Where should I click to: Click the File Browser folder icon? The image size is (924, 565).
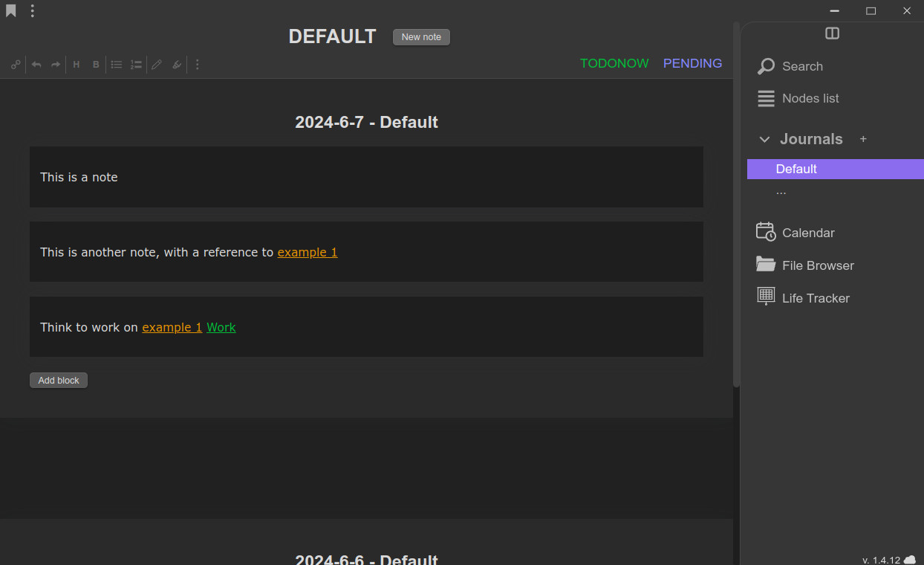pos(766,264)
